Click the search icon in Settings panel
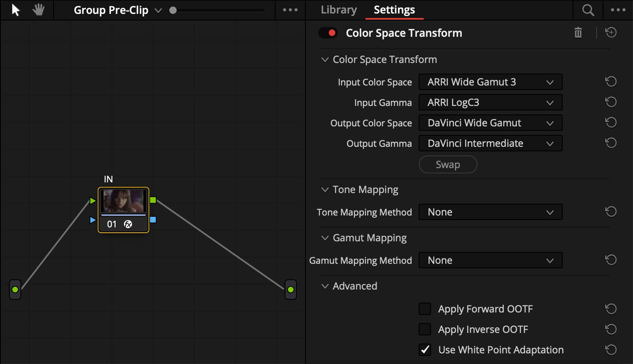633x364 pixels. tap(588, 10)
